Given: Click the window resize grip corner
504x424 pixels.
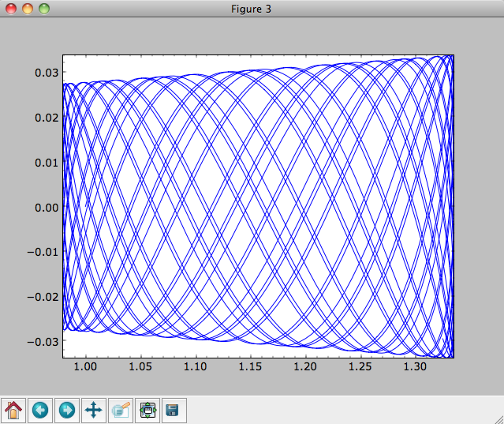Looking at the screenshot, I should [499, 419].
